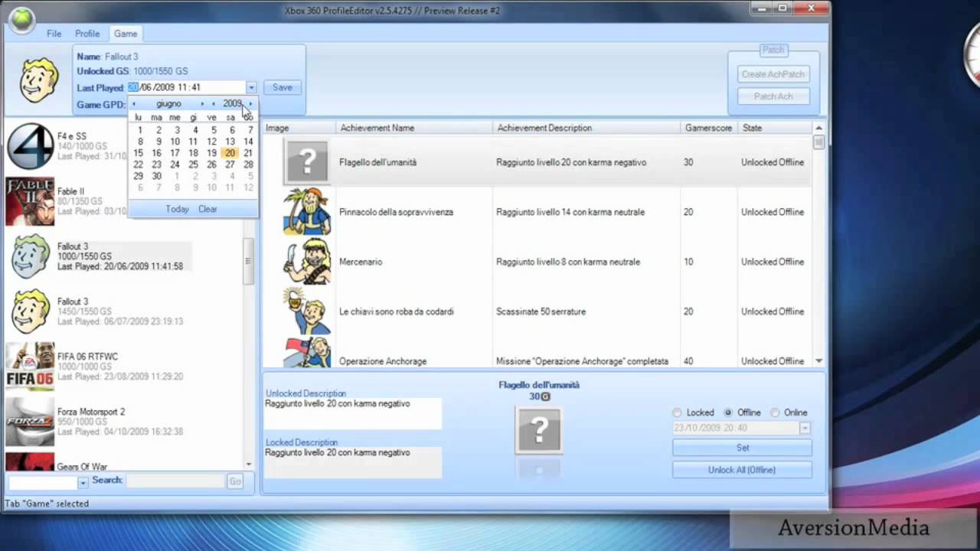This screenshot has height=551, width=980.
Task: Click achievement list scroll down arrow
Action: (819, 361)
